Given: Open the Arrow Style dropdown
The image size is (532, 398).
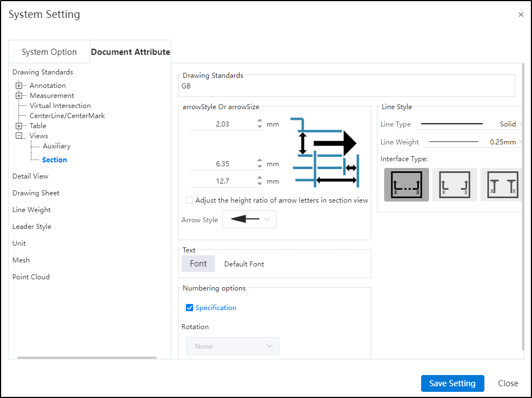Looking at the screenshot, I should [x=249, y=220].
